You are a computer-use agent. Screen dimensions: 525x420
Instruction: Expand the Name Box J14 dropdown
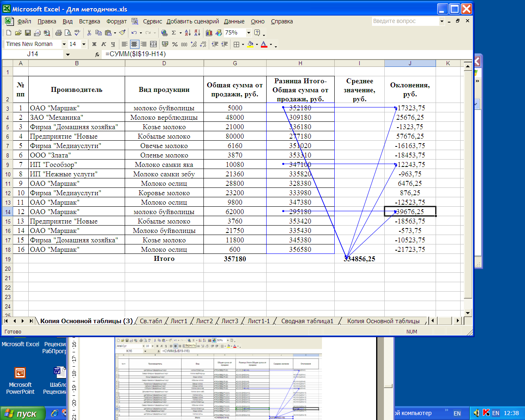point(68,54)
